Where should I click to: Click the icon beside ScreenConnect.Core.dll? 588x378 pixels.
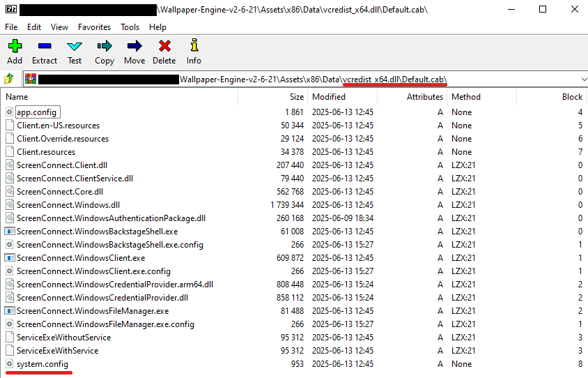(x=10, y=191)
